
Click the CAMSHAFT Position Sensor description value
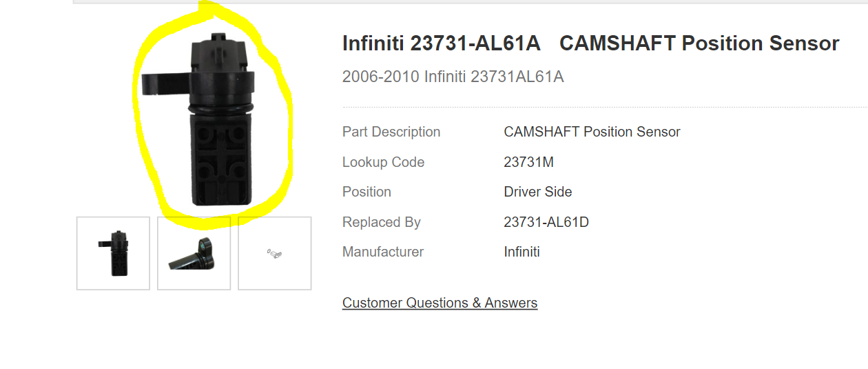click(592, 132)
